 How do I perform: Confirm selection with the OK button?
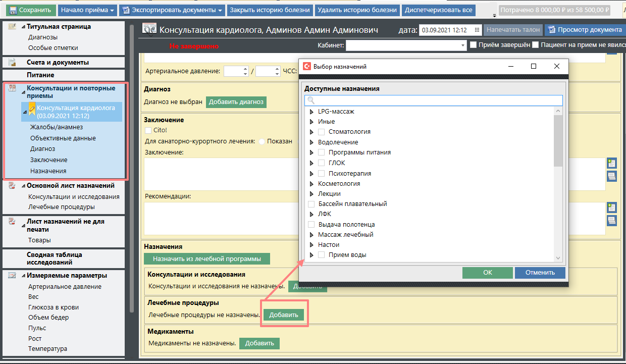[487, 273]
